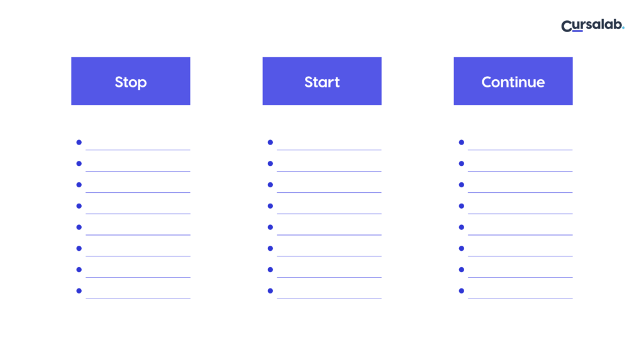Viewport: 644px width, 362px height.
Task: Click the fourth bullet under Start
Action: coord(270,206)
